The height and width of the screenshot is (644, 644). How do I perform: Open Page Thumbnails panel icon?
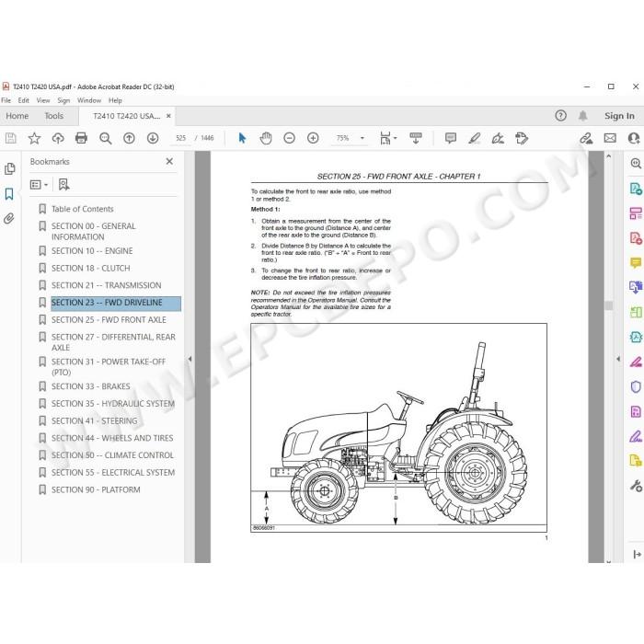(9, 168)
